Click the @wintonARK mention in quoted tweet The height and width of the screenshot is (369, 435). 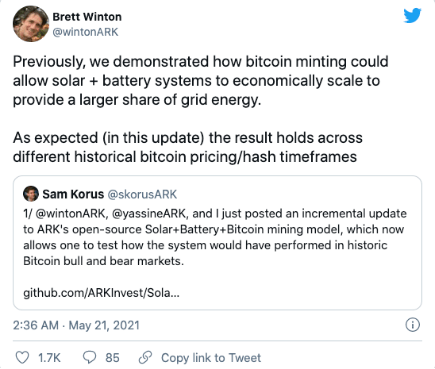tap(70, 213)
